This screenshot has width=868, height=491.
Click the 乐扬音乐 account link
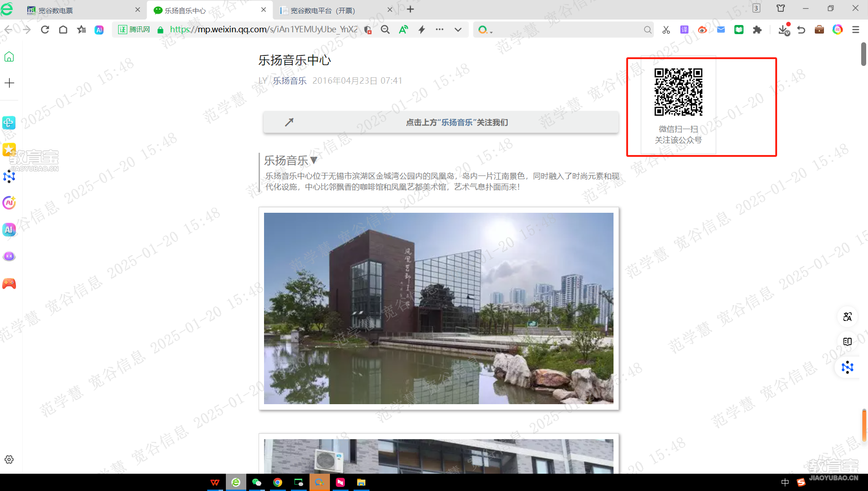[x=289, y=80]
